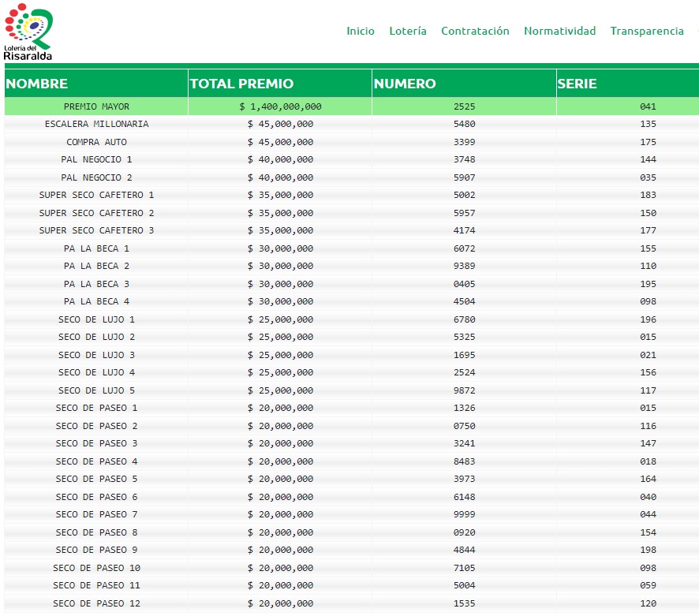
Task: Click serie 035
Action: point(648,177)
